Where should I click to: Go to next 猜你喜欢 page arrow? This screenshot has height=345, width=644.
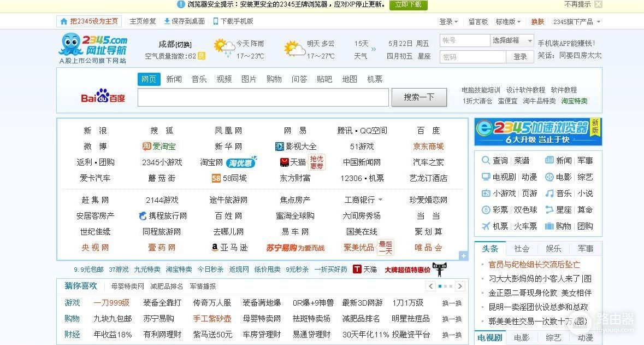point(460,286)
